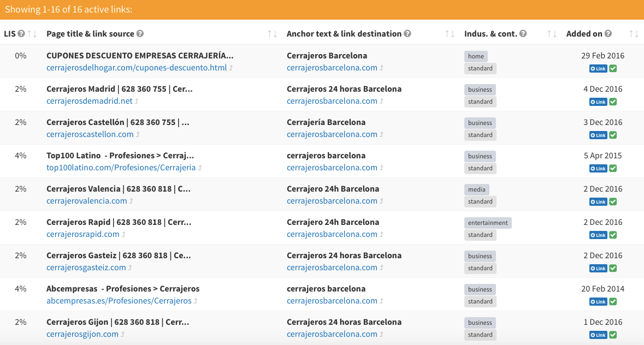Sort by Anchor text column arrows

pyautogui.click(x=450, y=34)
